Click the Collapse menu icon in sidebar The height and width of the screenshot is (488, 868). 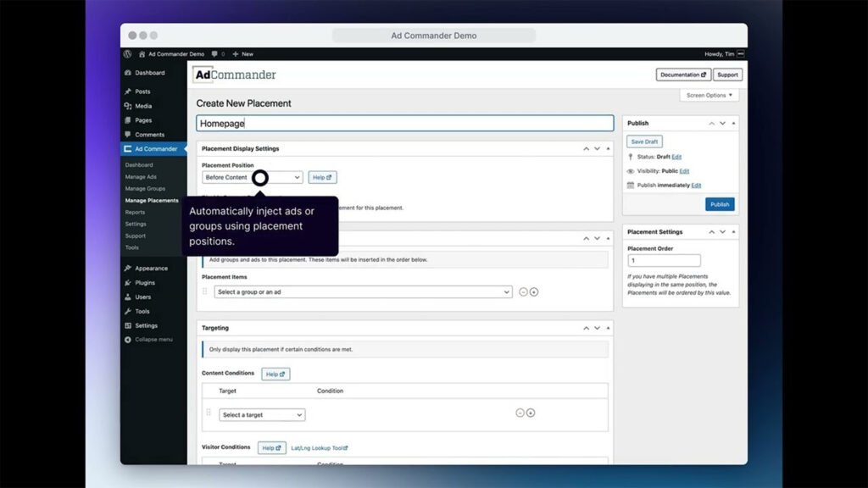(x=128, y=340)
